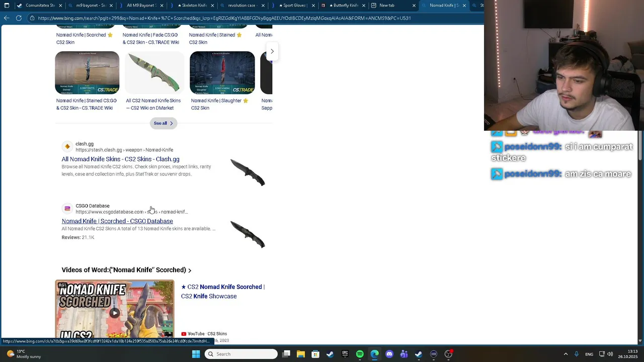Close the Nomad Knife tab
This screenshot has height=362, width=644.
[x=464, y=6]
